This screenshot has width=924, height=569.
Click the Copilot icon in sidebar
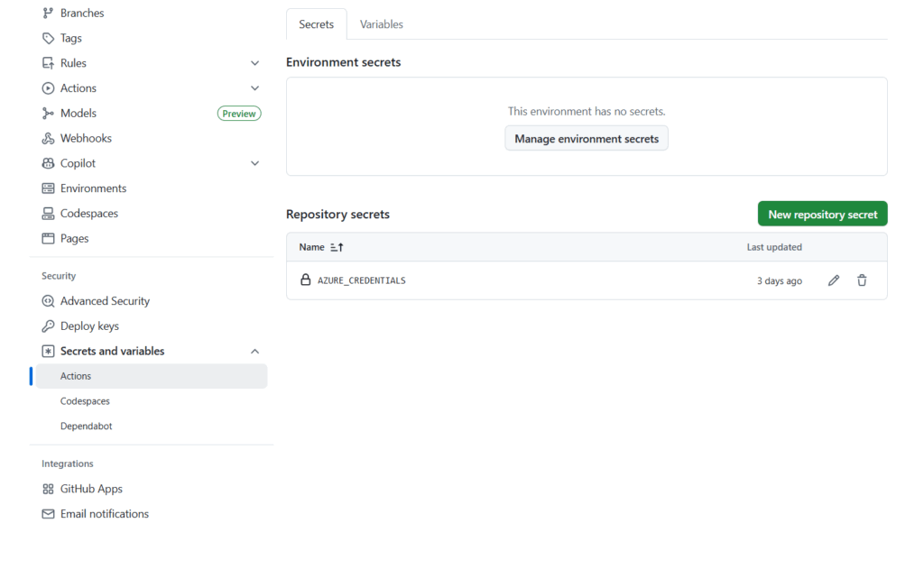pos(48,163)
